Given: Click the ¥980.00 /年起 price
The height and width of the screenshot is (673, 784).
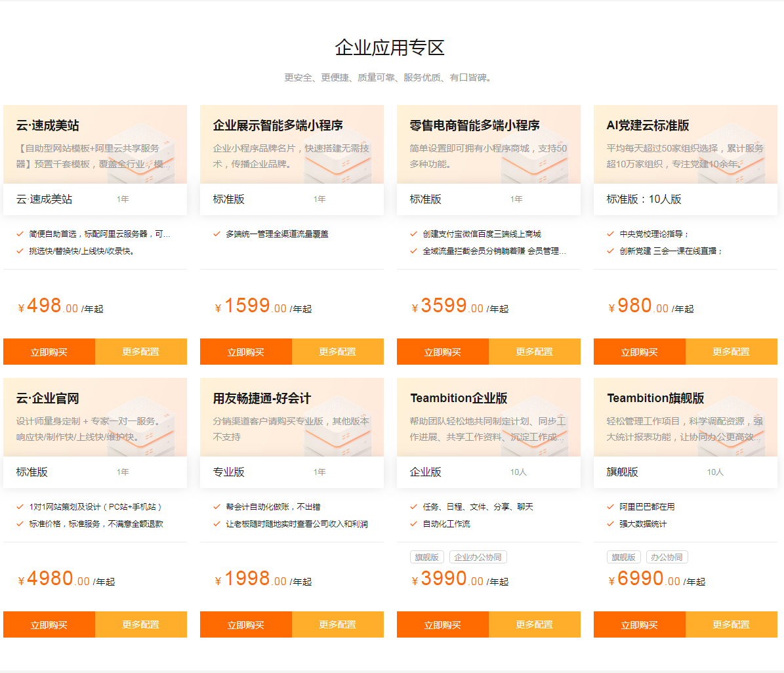Looking at the screenshot, I should tap(651, 306).
